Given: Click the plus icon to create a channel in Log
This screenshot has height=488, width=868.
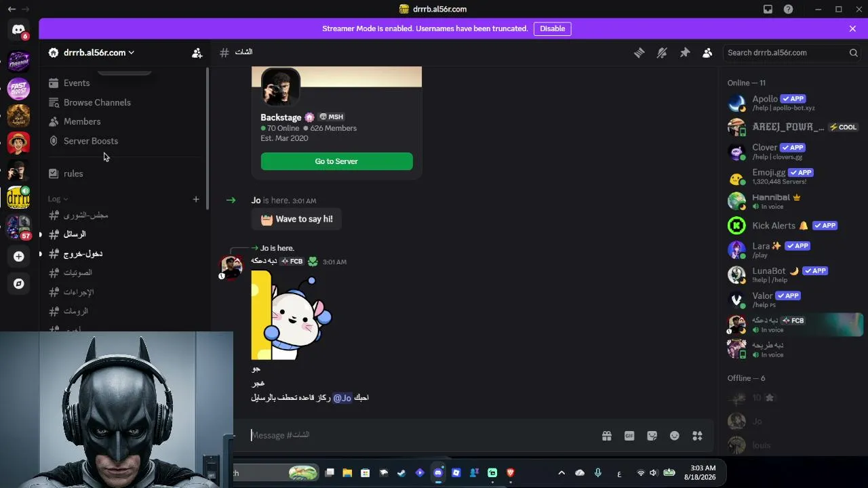Looking at the screenshot, I should coord(196,199).
